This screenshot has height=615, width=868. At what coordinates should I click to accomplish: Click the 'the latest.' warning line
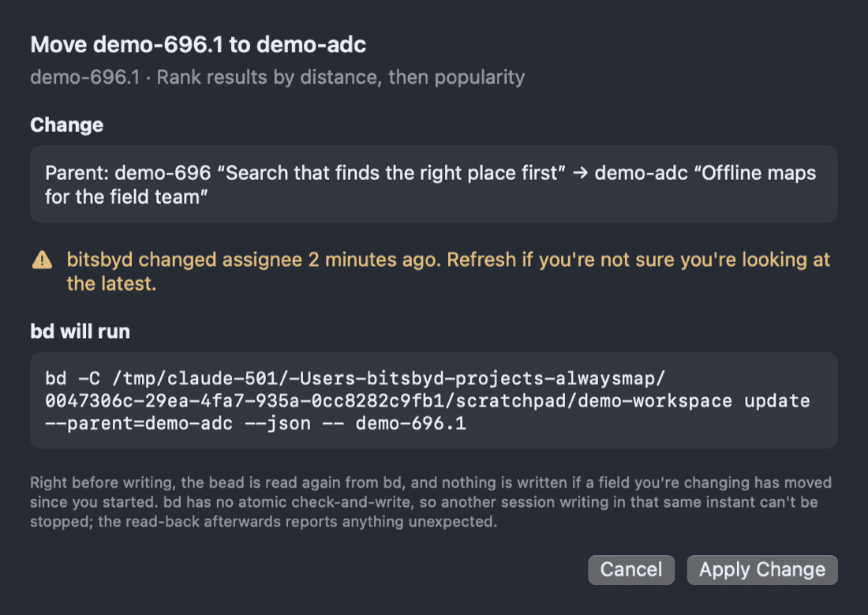point(111,283)
